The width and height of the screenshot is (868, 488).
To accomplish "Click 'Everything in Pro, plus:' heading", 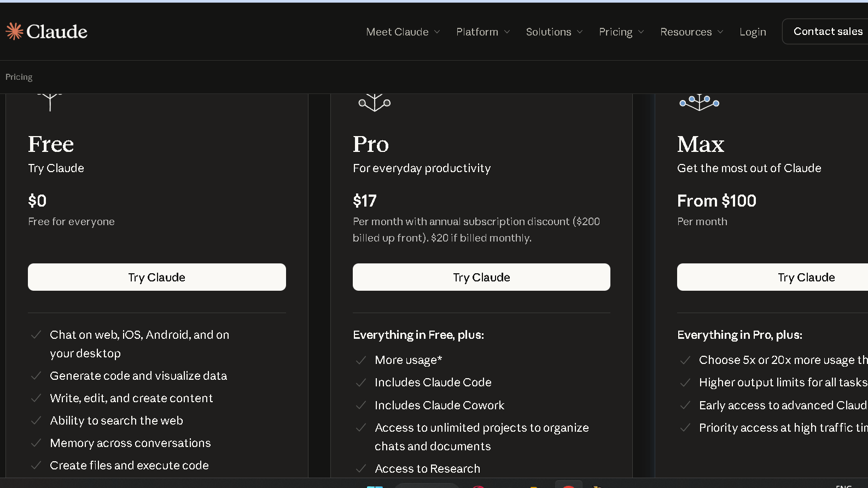I will 739,335.
